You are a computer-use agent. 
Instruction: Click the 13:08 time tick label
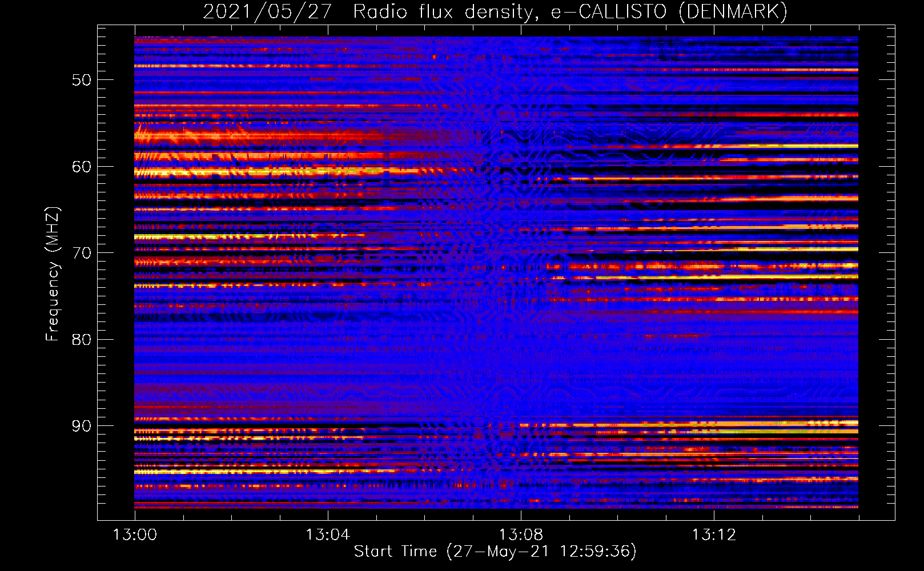[521, 535]
